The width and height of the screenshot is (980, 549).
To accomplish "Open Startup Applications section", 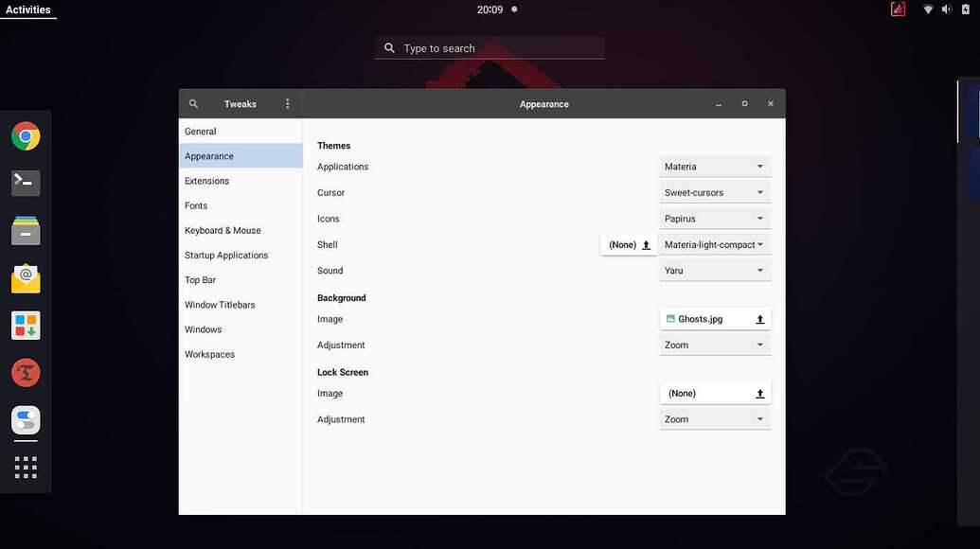I will [241, 255].
